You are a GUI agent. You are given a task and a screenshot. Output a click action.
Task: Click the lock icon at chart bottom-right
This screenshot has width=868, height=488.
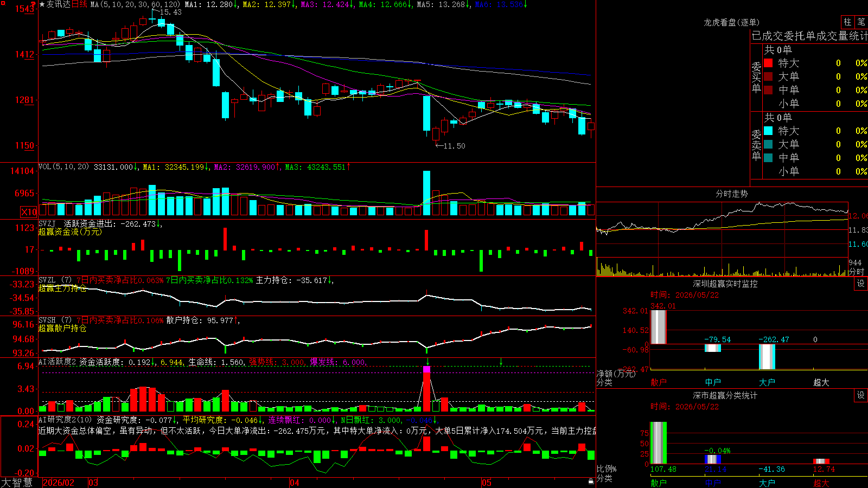591,481
